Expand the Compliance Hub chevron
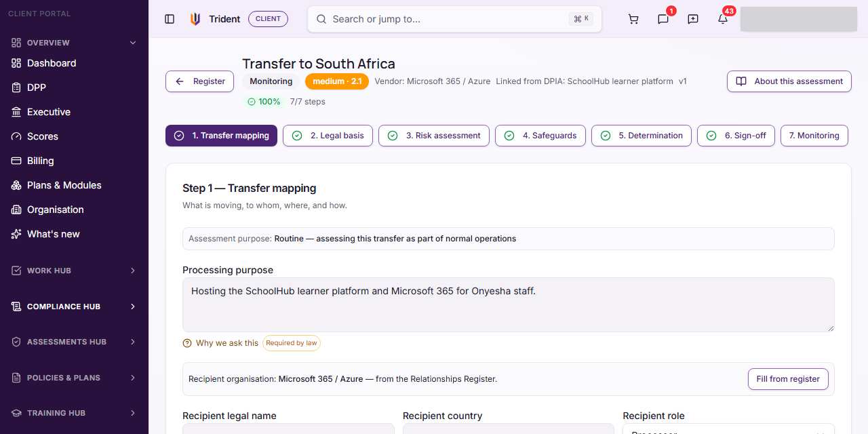 click(x=133, y=307)
